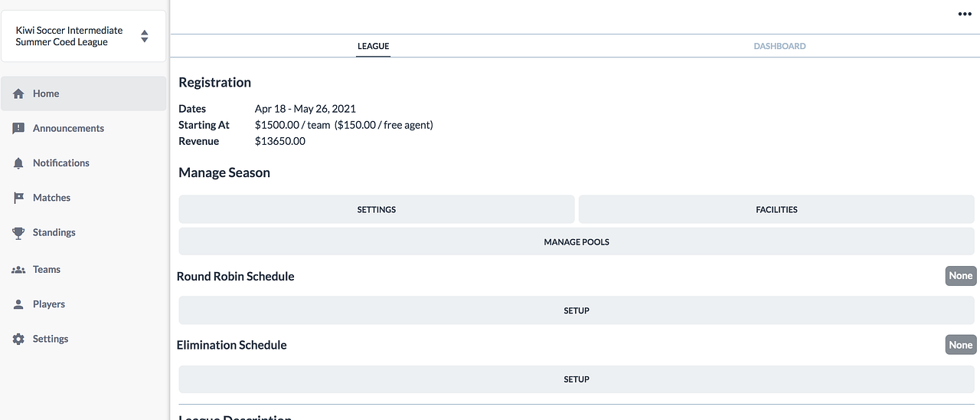The height and width of the screenshot is (420, 980).
Task: Click the Manage Pools button
Action: coord(577,241)
